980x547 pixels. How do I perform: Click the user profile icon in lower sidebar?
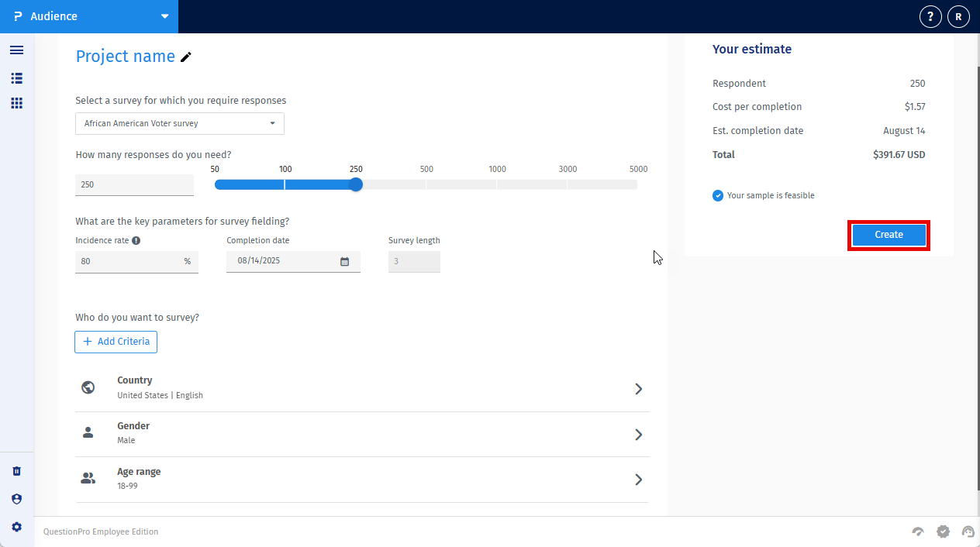pyautogui.click(x=16, y=499)
